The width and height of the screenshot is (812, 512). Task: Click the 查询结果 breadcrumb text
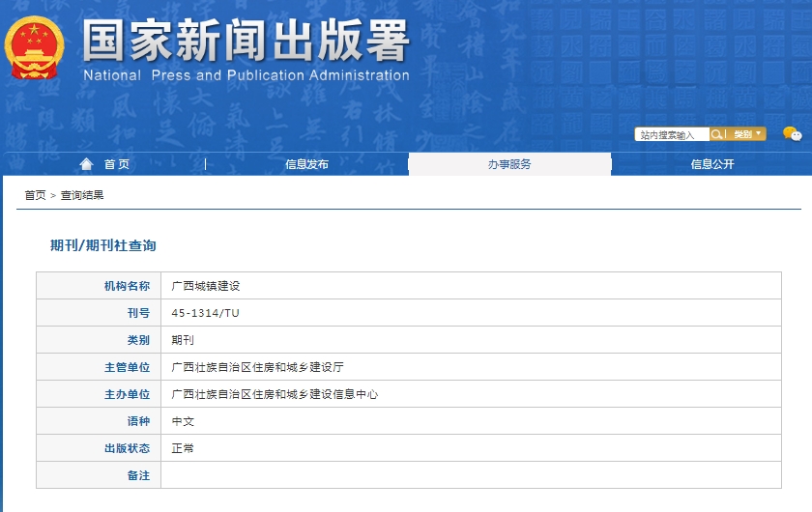[82, 195]
